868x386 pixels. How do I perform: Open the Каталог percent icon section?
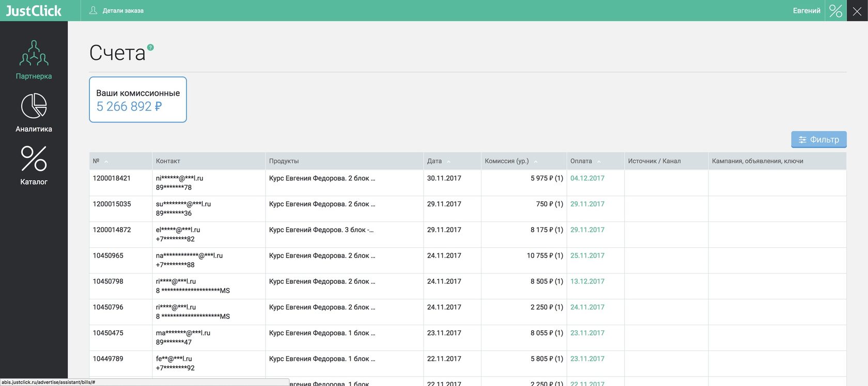tap(34, 165)
